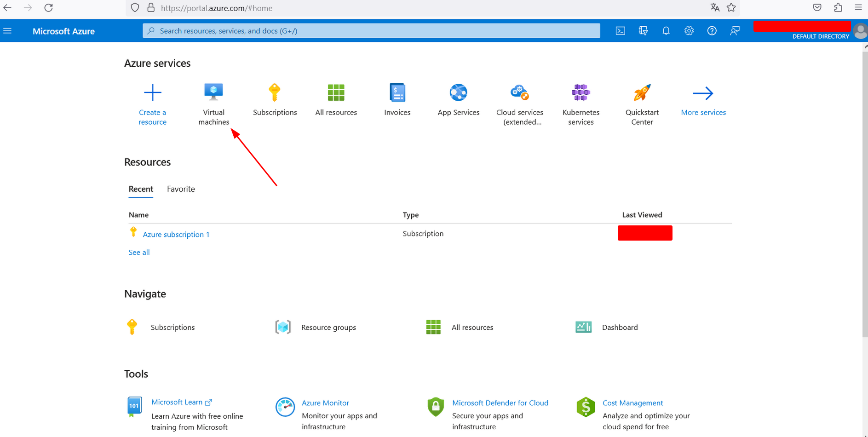Click the account avatar in top right

861,31
